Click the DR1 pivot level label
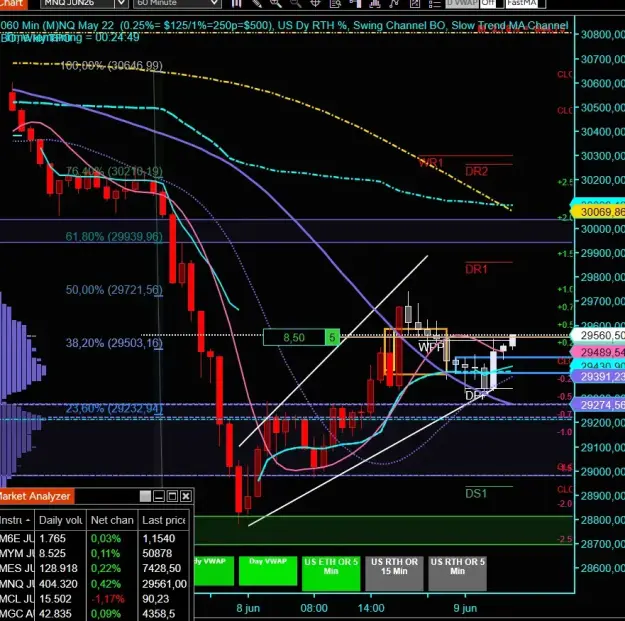Image resolution: width=625 pixels, height=621 pixels. (476, 269)
